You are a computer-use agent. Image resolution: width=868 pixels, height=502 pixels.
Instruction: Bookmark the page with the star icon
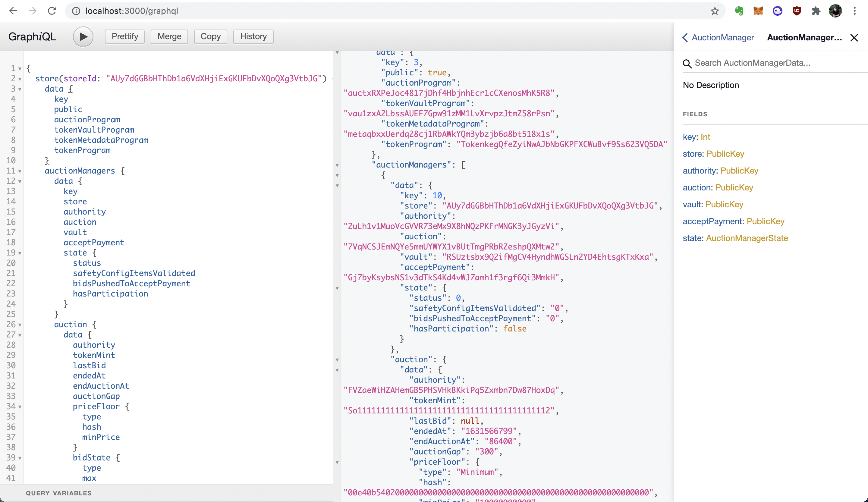tap(715, 11)
